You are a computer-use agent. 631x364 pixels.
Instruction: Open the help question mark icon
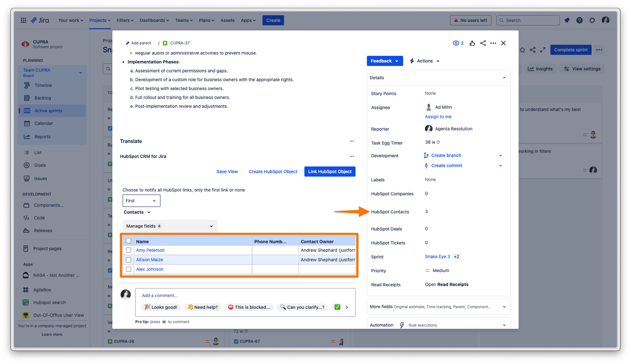coord(579,20)
